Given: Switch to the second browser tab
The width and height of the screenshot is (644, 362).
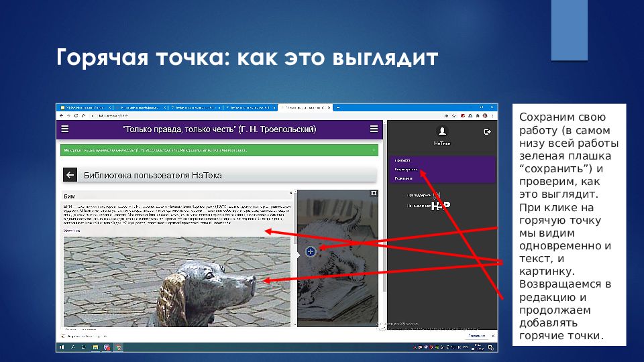Looking at the screenshot, I should point(139,107).
